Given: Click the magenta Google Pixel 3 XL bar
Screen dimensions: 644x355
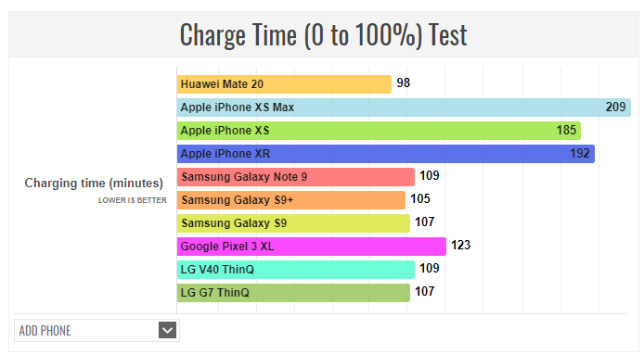Looking at the screenshot, I should (x=311, y=247).
